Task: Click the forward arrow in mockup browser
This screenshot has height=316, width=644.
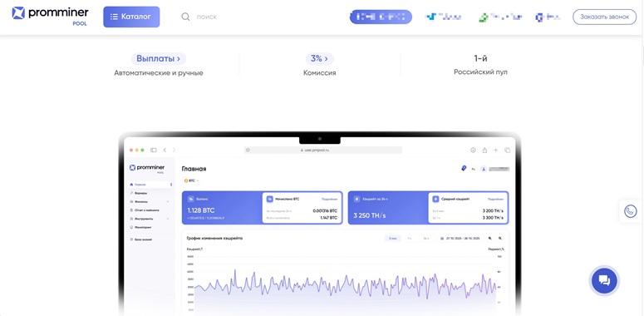Action: tap(174, 150)
